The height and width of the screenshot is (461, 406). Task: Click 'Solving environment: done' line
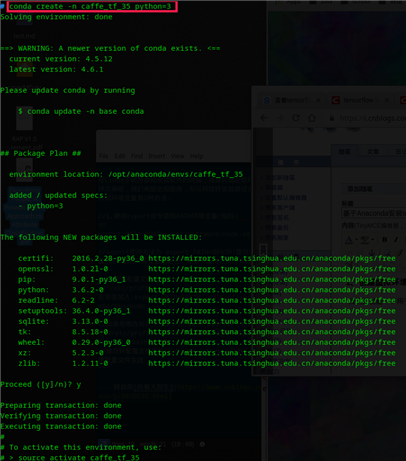[x=56, y=17]
